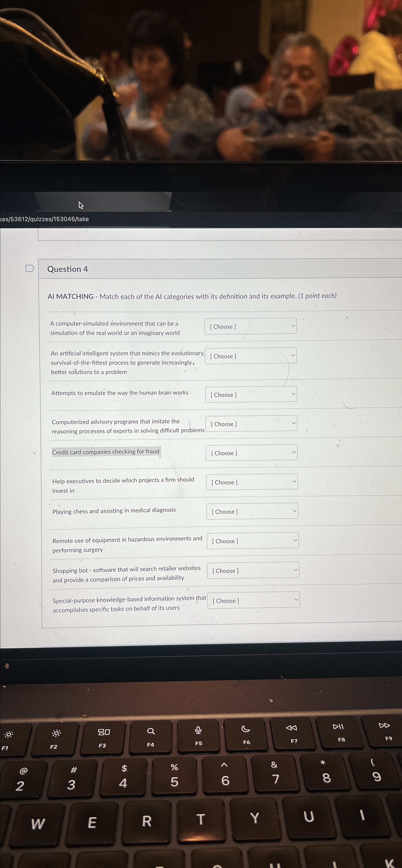Expand dropdown for special-purpose knowledge-based system

click(x=253, y=600)
